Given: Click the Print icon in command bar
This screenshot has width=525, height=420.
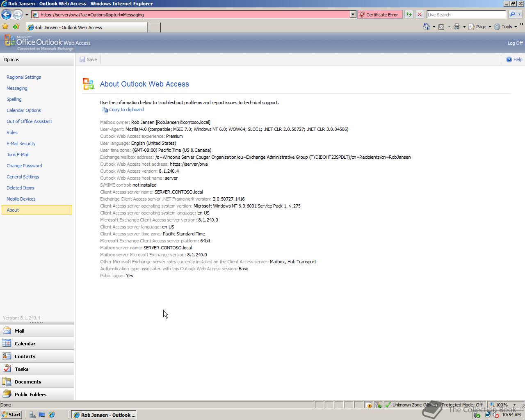Looking at the screenshot, I should [x=457, y=27].
